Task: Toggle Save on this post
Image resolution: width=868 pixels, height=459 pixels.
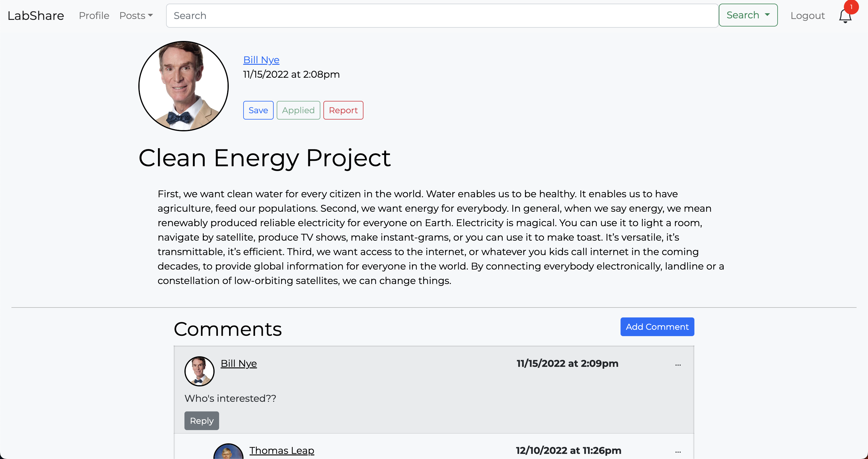Action: (258, 110)
